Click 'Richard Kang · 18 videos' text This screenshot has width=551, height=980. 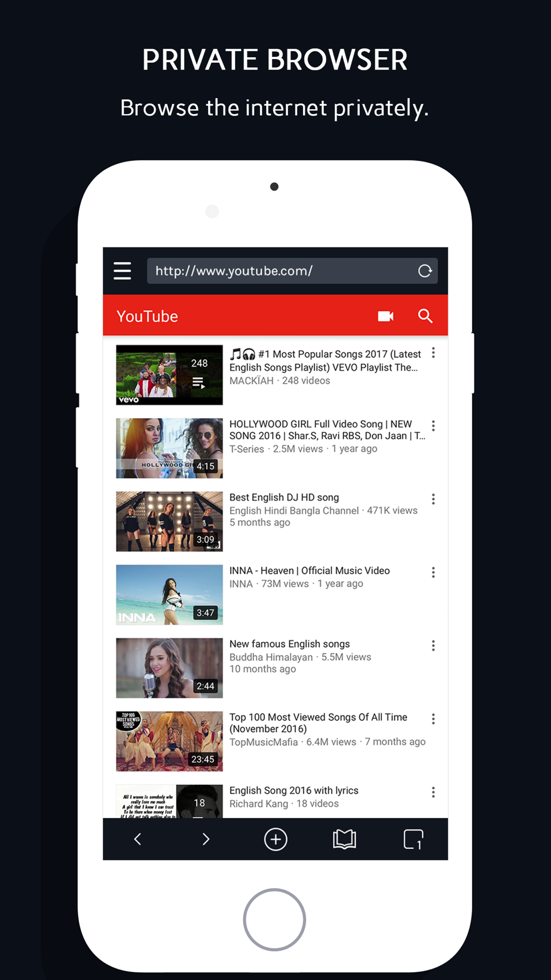(284, 804)
